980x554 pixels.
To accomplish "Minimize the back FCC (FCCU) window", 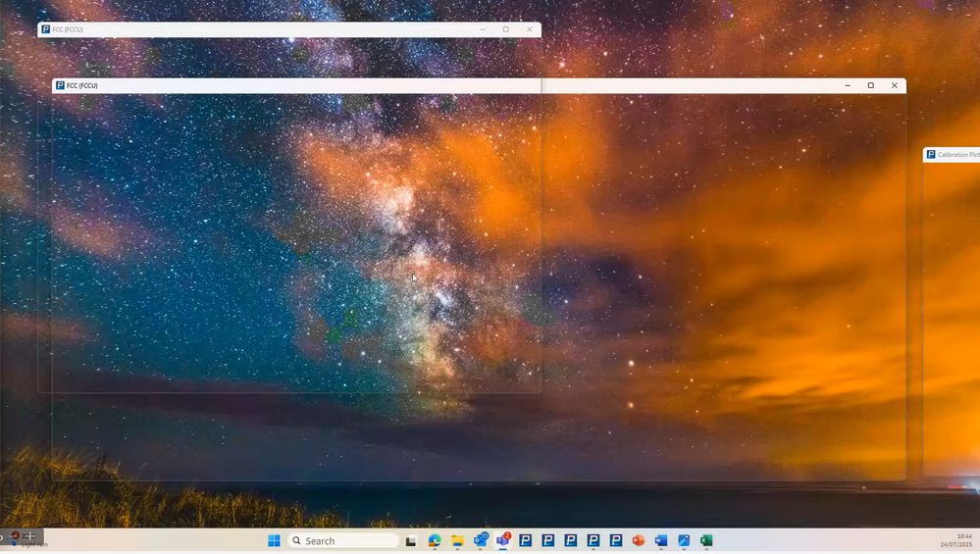I will click(483, 29).
